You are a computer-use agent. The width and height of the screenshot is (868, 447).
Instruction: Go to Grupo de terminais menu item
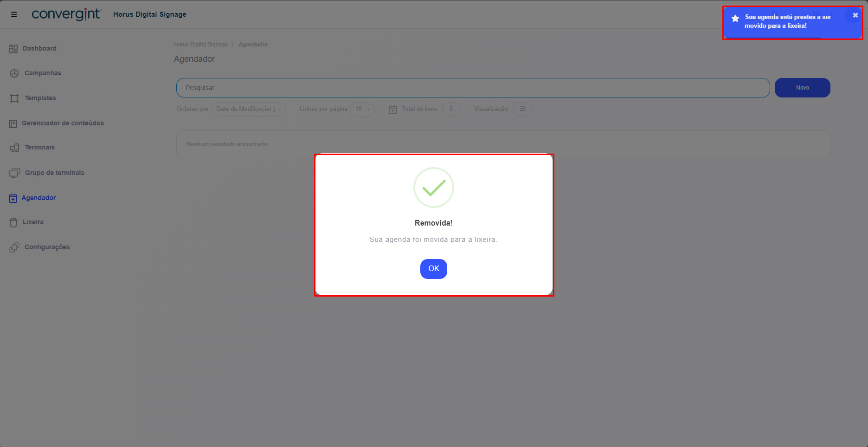pos(54,173)
